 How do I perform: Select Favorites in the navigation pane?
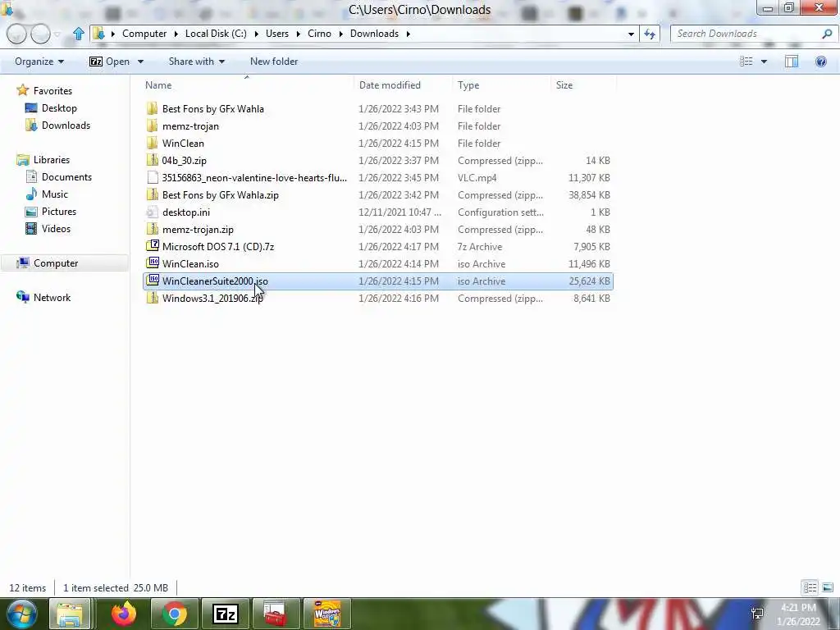click(52, 90)
